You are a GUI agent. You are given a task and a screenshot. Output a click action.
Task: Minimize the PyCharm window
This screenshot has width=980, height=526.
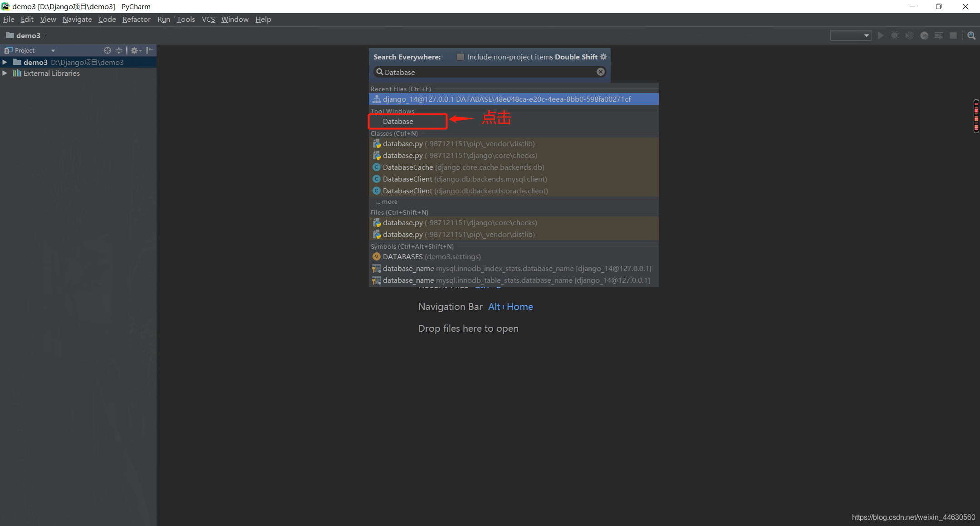[912, 6]
